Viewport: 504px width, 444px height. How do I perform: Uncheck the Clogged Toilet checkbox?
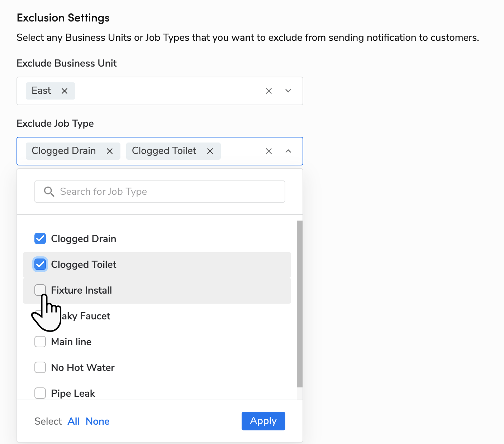click(40, 265)
